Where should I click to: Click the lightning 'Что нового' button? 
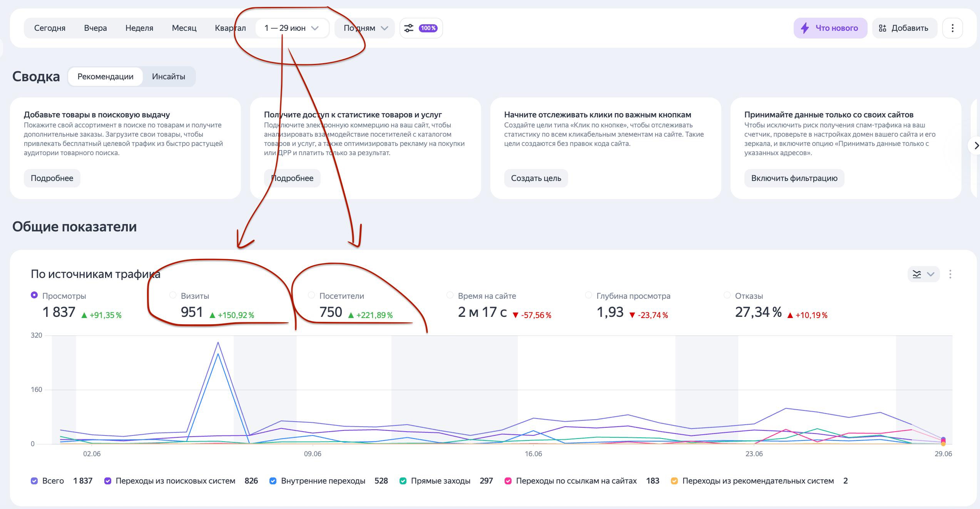point(830,28)
